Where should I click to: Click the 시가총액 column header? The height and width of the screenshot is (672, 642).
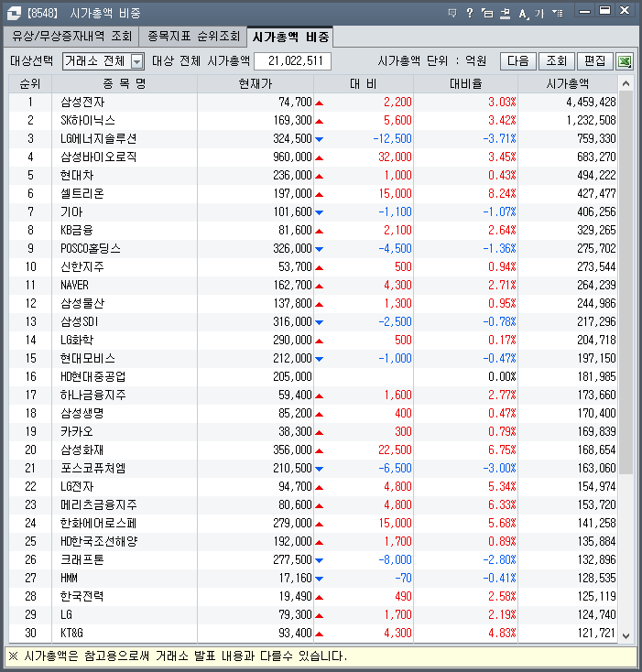click(568, 83)
